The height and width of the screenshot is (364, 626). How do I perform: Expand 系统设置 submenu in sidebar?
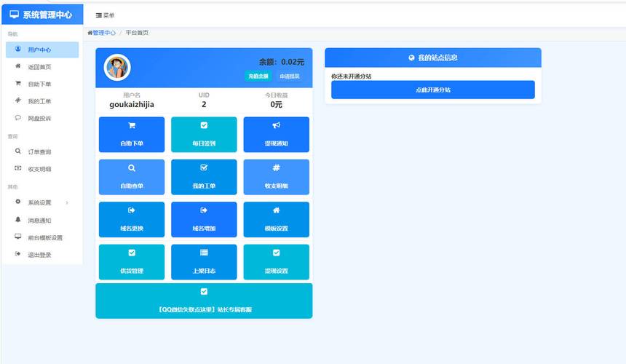[42, 202]
